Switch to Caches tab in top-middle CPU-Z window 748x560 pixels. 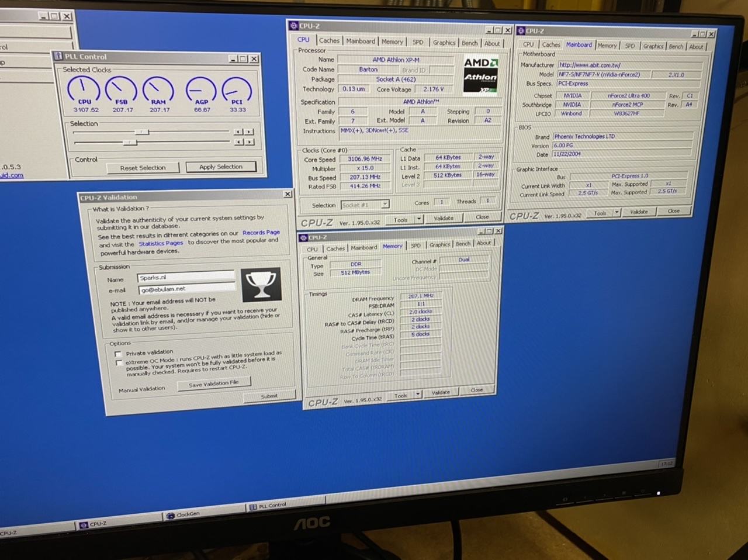click(329, 40)
